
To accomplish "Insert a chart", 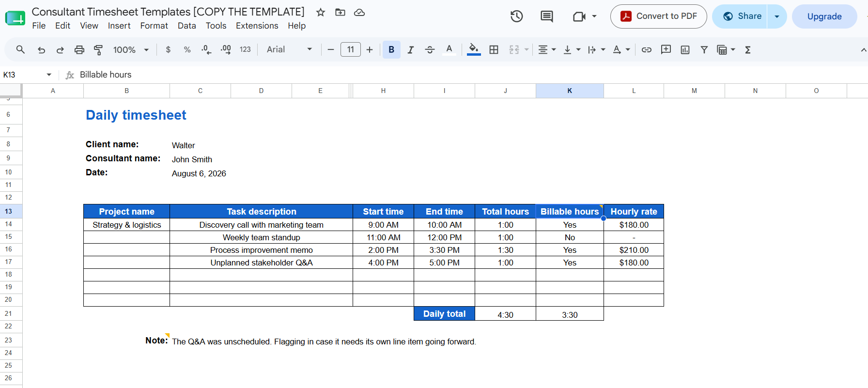I will tap(685, 49).
